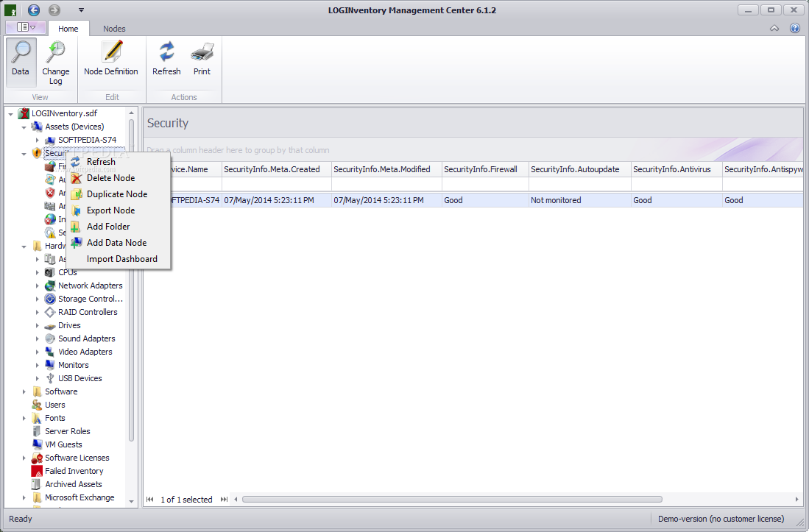
Task: Click the back navigation arrow
Action: click(34, 10)
